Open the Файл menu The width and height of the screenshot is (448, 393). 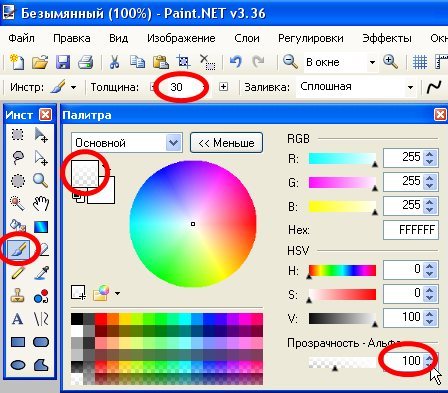[21, 38]
